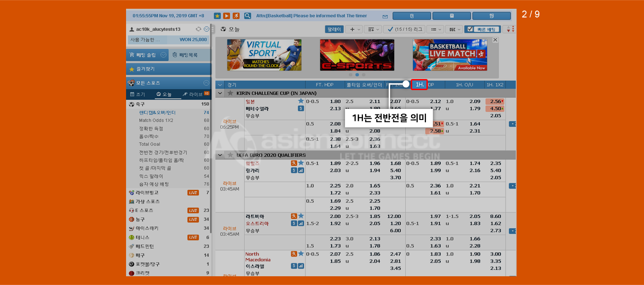Open the DEC odds format dropdown

454,29
